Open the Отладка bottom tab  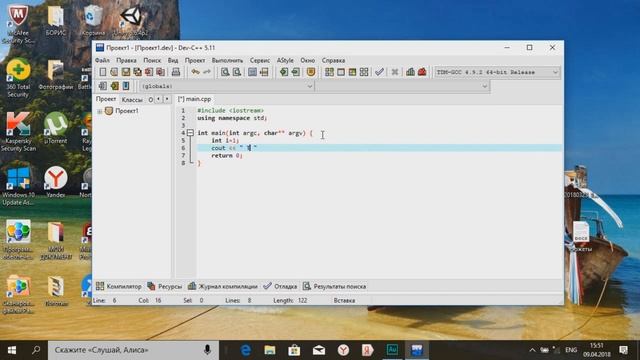point(280,287)
